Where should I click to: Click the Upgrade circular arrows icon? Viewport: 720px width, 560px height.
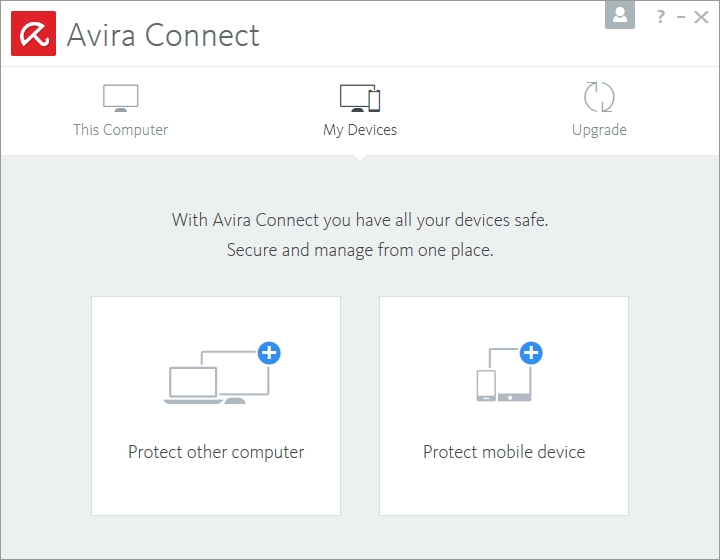point(599,98)
